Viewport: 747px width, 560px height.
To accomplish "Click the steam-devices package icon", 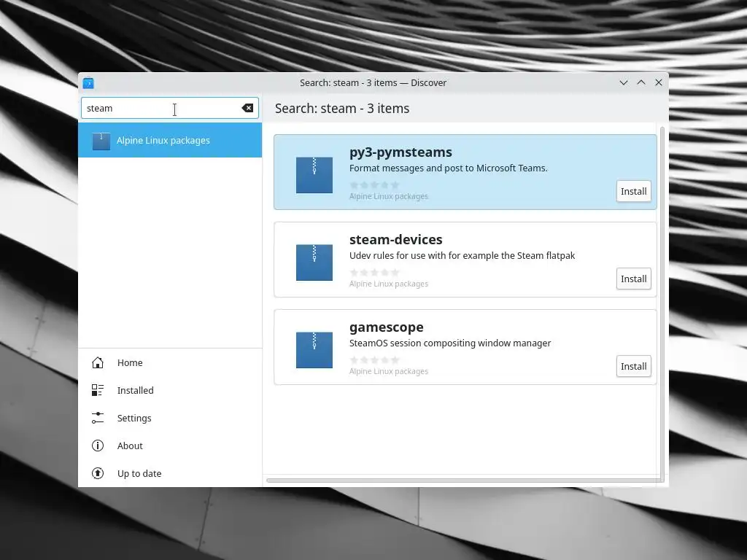I will (314, 262).
